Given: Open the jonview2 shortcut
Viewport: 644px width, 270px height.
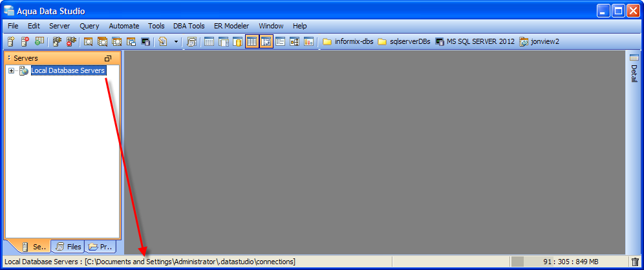Looking at the screenshot, I should coord(539,41).
